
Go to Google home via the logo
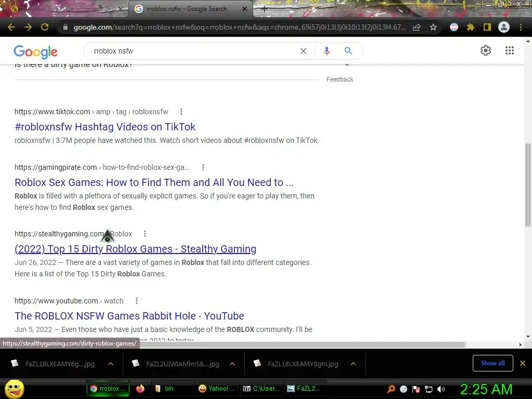pyautogui.click(x=36, y=52)
